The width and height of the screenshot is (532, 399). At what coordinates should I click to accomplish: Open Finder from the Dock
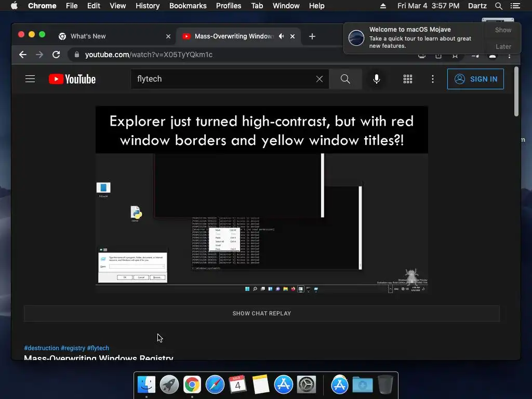[147, 385]
